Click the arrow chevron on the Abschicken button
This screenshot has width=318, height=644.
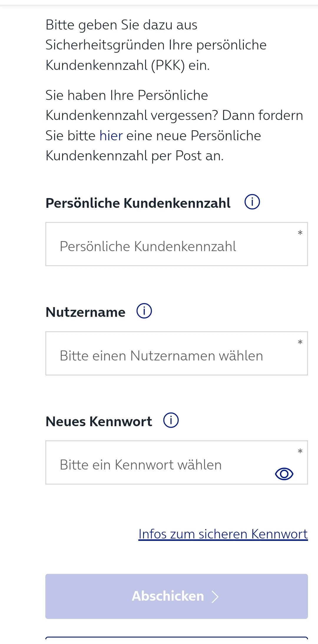point(216,597)
